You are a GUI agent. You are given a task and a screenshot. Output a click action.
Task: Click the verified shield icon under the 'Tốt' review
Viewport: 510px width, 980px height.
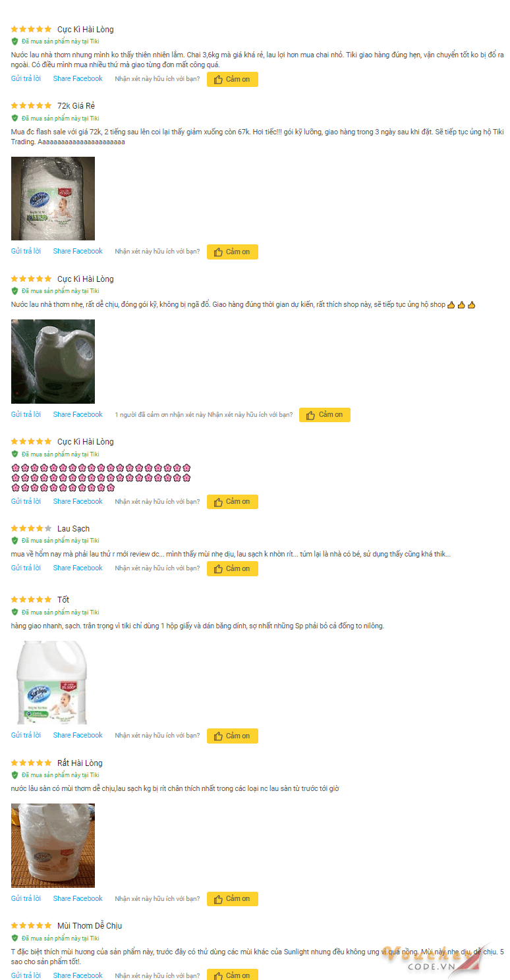tap(14, 612)
